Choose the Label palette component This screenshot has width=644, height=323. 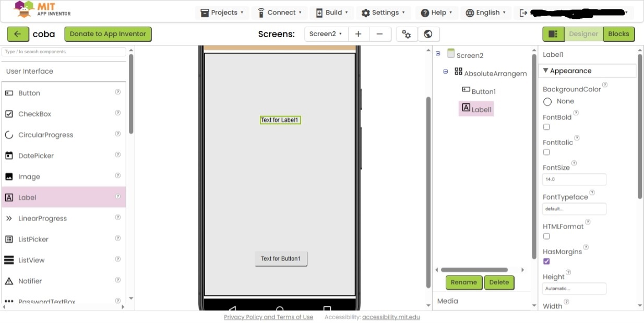point(64,197)
